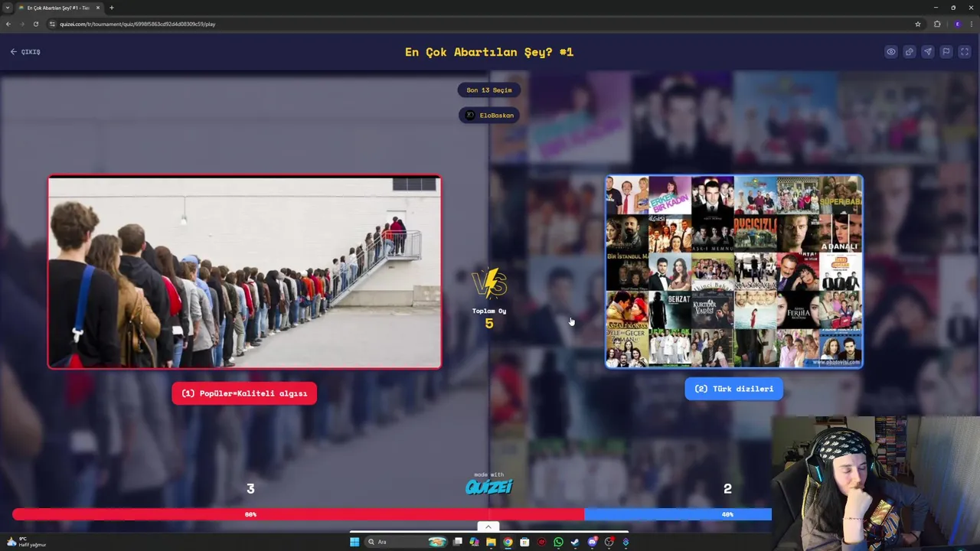Open Microsoft 365 Copilot from taskbar
This screenshot has height=551, width=980.
point(474,542)
